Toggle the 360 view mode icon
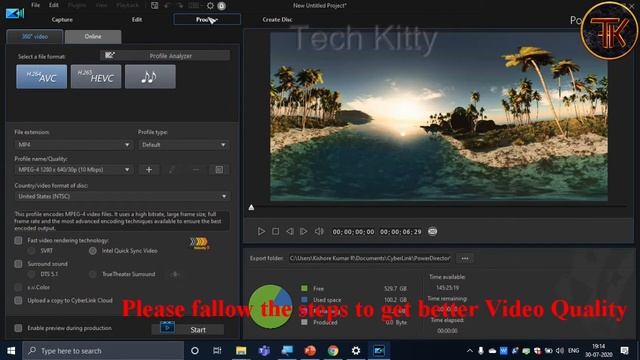640x360 pixels. (433, 231)
